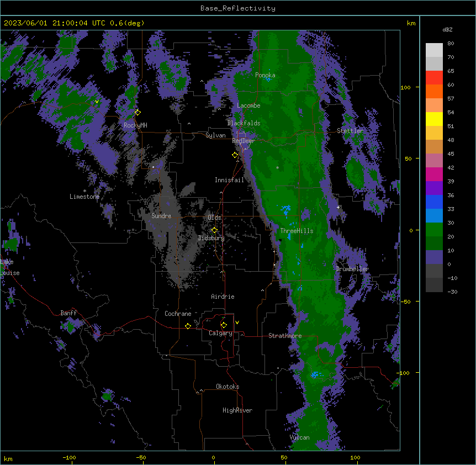Select the blue 33-36 dBZ legend color
This screenshot has width=476, height=465.
434,202
